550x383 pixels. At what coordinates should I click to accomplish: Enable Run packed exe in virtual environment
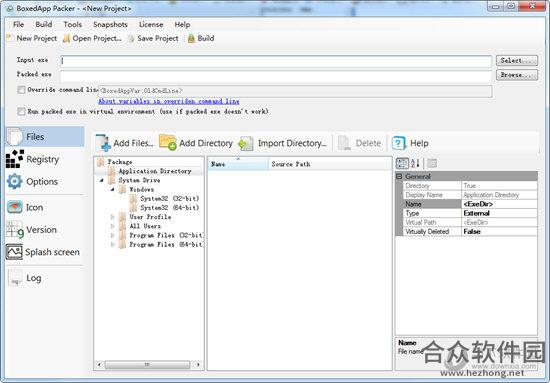(21, 112)
